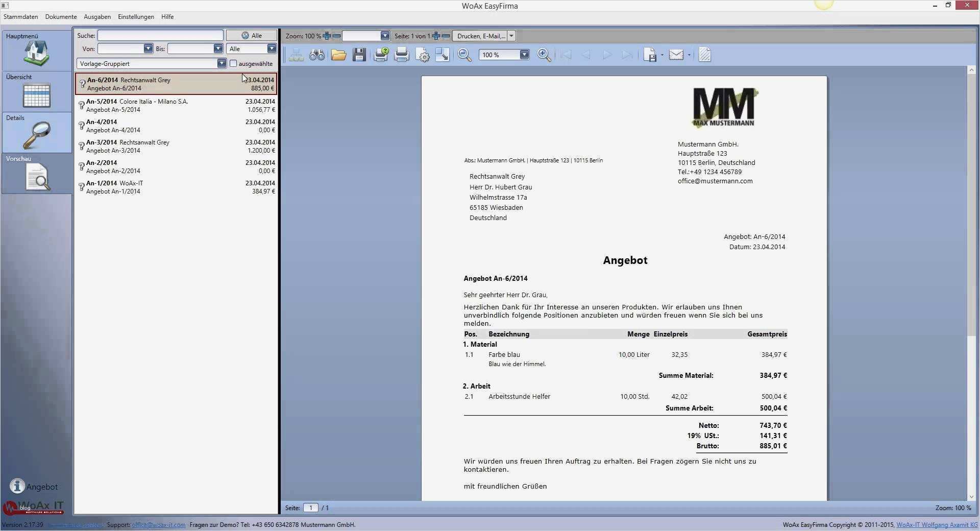Open the print settings gear icon
Image resolution: width=980 pixels, height=531 pixels.
tap(423, 55)
